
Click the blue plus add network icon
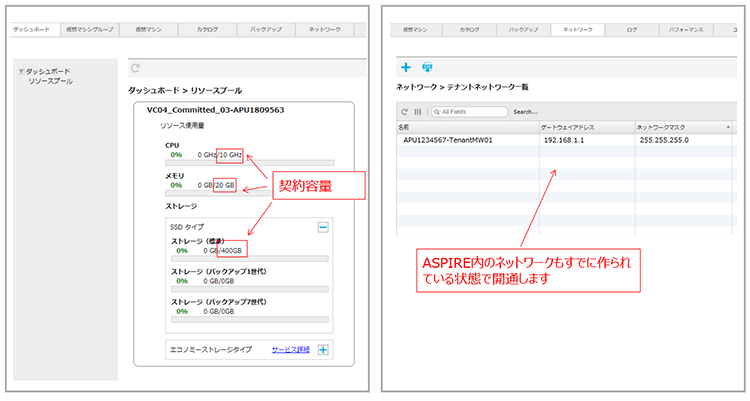pos(406,67)
